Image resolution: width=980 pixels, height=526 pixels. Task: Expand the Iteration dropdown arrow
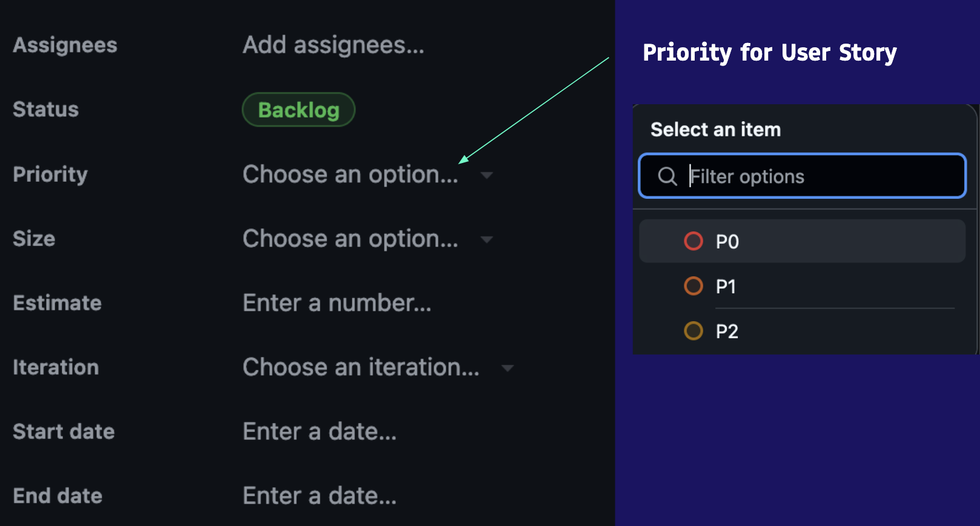508,368
